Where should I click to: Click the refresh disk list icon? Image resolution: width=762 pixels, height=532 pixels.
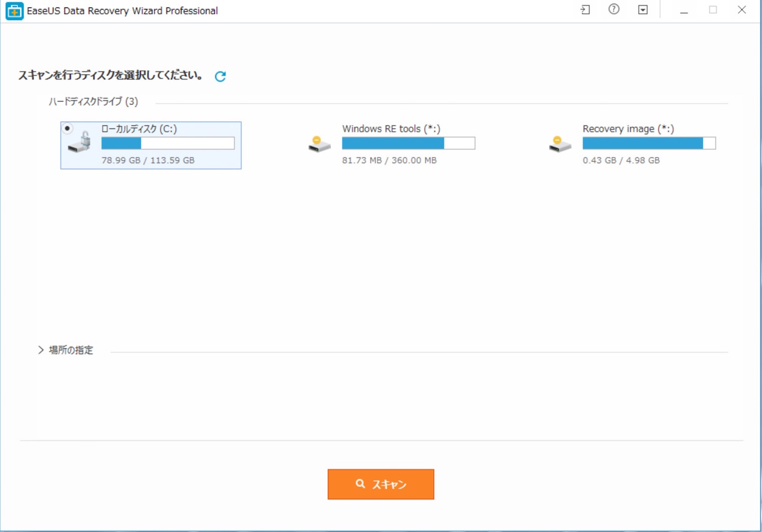click(x=220, y=76)
